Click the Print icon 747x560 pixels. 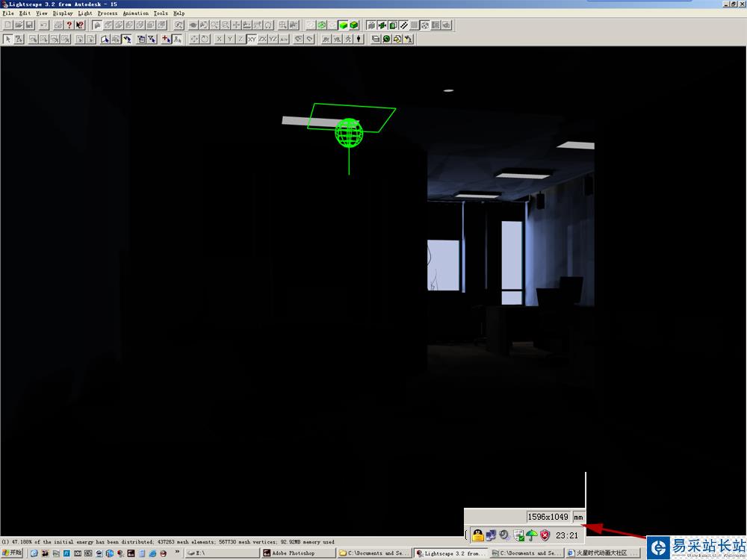(x=58, y=25)
